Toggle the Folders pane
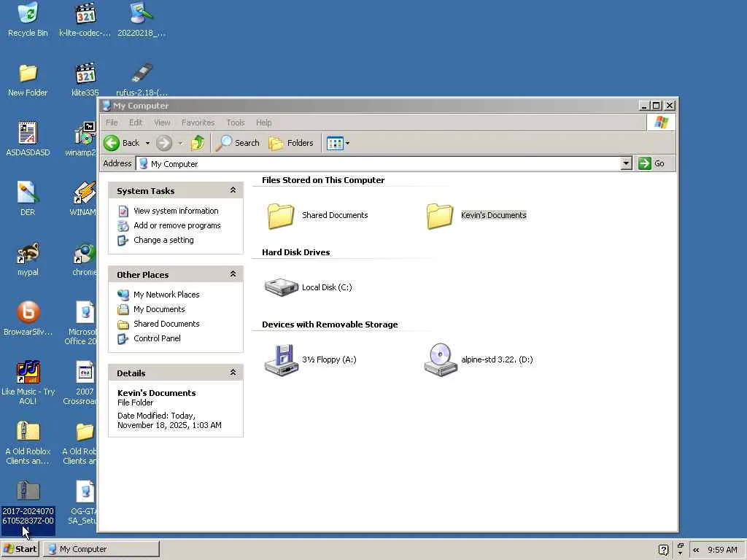 (291, 143)
